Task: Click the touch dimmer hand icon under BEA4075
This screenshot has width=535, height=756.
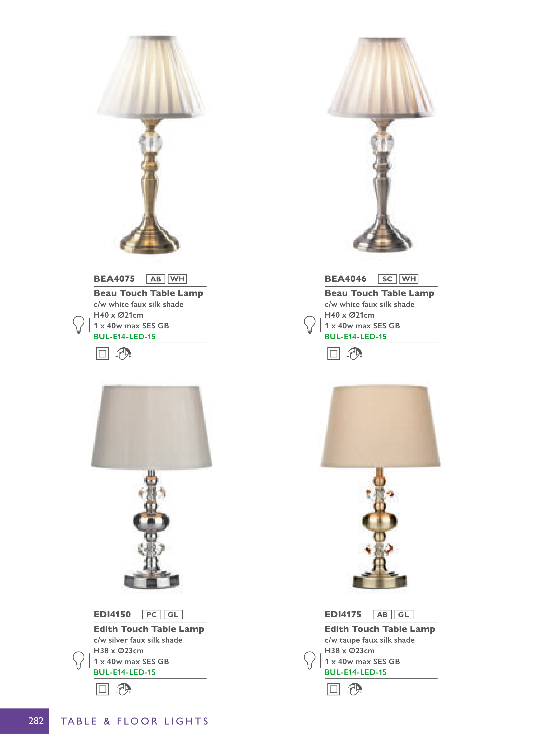Action: (124, 354)
